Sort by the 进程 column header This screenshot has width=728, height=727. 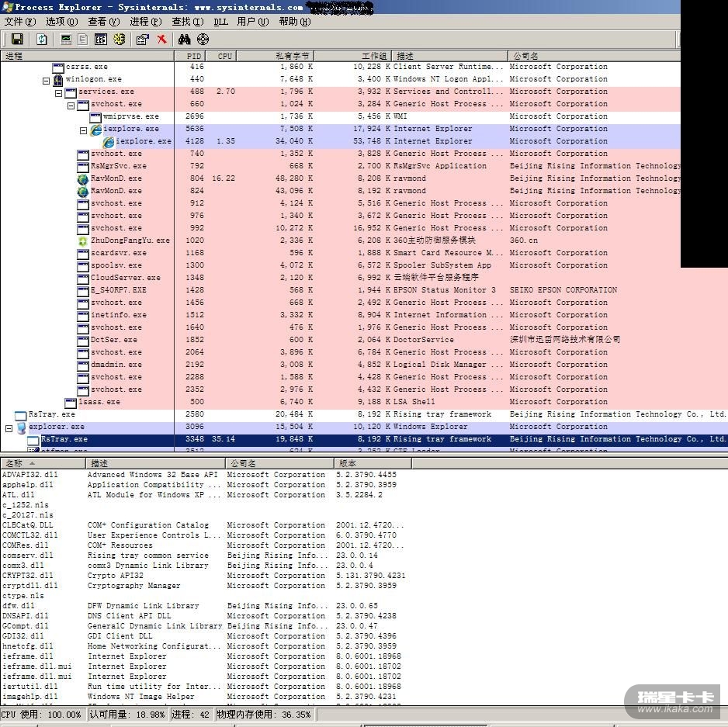(x=87, y=56)
